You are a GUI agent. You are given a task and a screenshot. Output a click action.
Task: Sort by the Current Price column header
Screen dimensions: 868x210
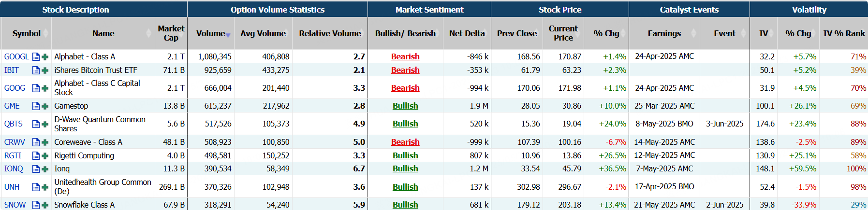[563, 33]
